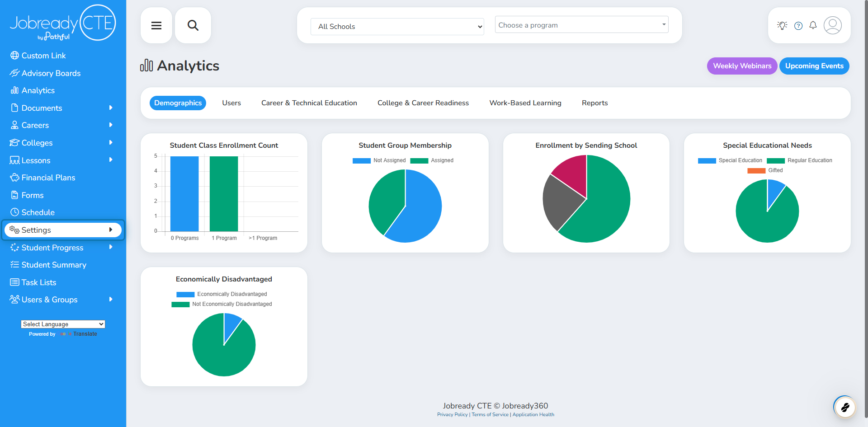Image resolution: width=868 pixels, height=427 pixels.
Task: Open the notifications bell icon
Action: [813, 25]
